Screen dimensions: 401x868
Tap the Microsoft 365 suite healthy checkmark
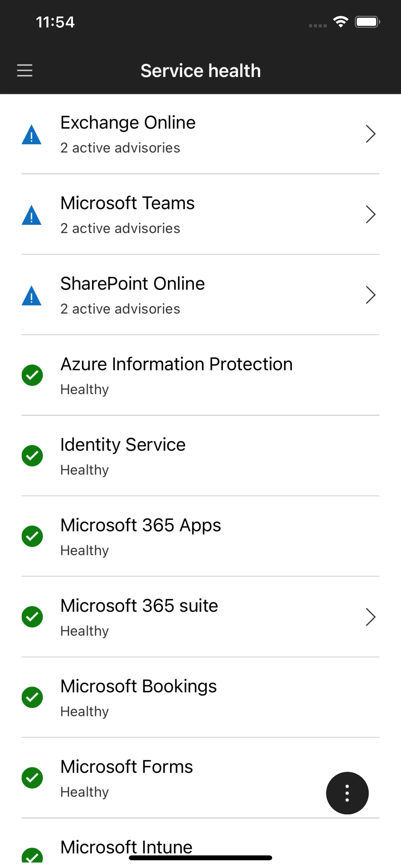click(x=32, y=617)
